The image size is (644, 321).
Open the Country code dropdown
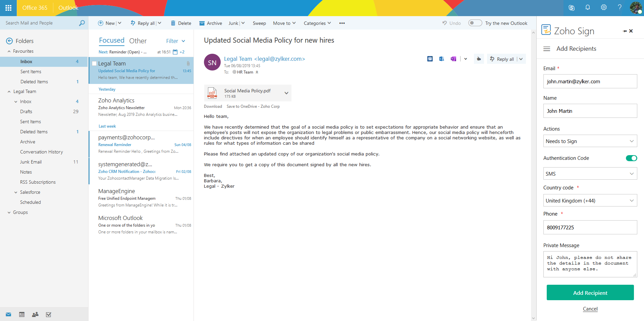590,201
